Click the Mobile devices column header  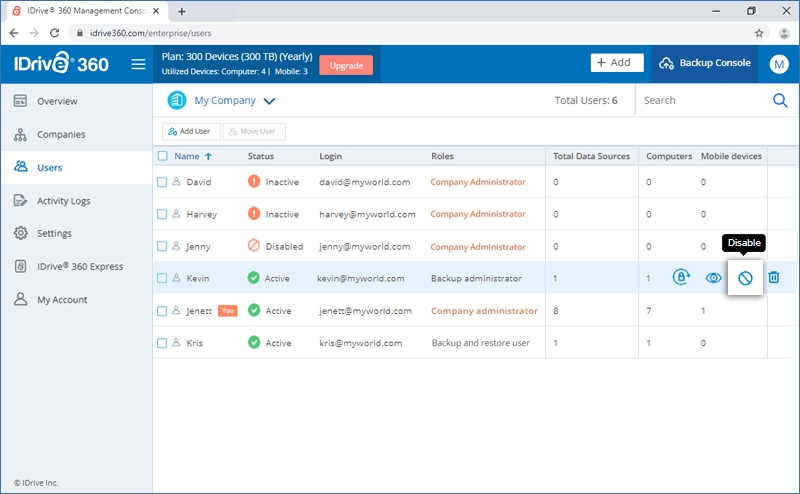click(731, 156)
